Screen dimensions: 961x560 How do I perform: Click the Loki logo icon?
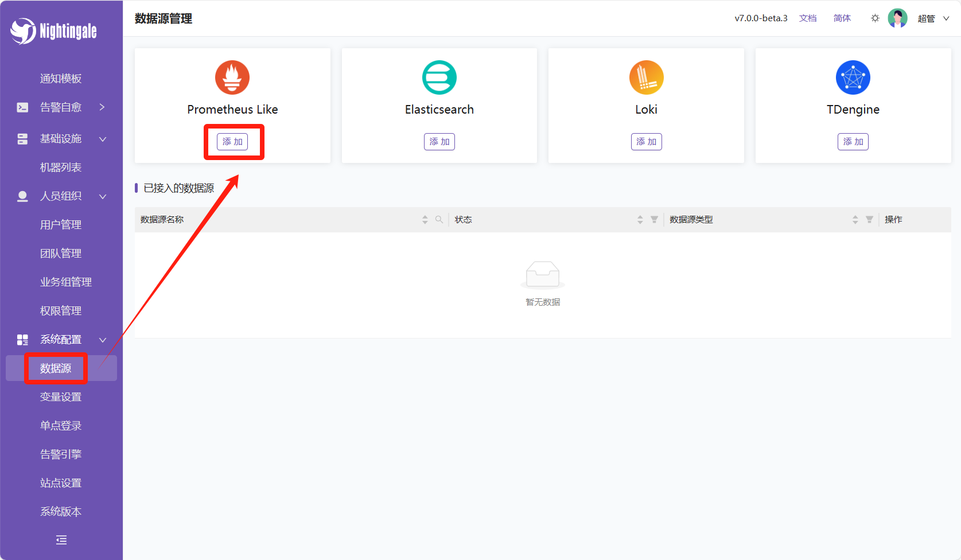[x=646, y=77]
